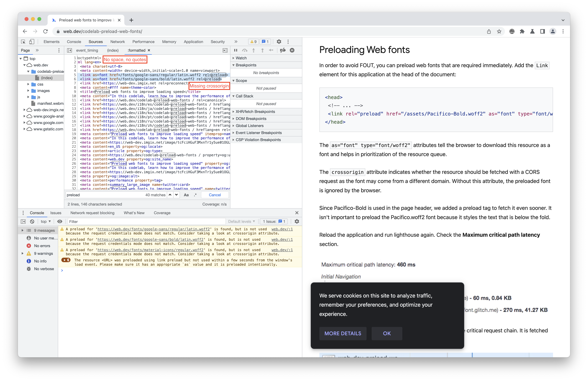This screenshot has width=588, height=381.
Task: Show console sidebar toggle icon
Action: pos(23,221)
